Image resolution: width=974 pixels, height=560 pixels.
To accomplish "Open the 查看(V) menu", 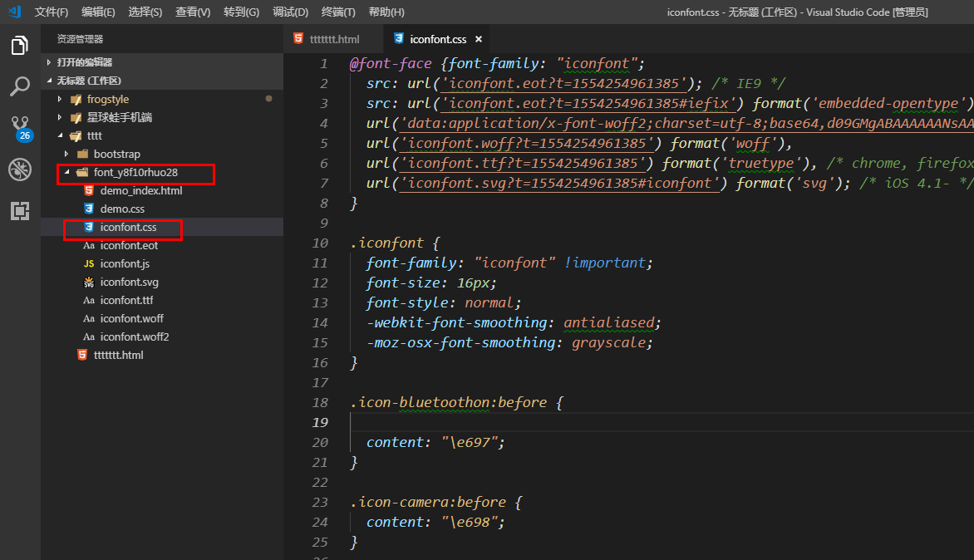I will point(193,12).
